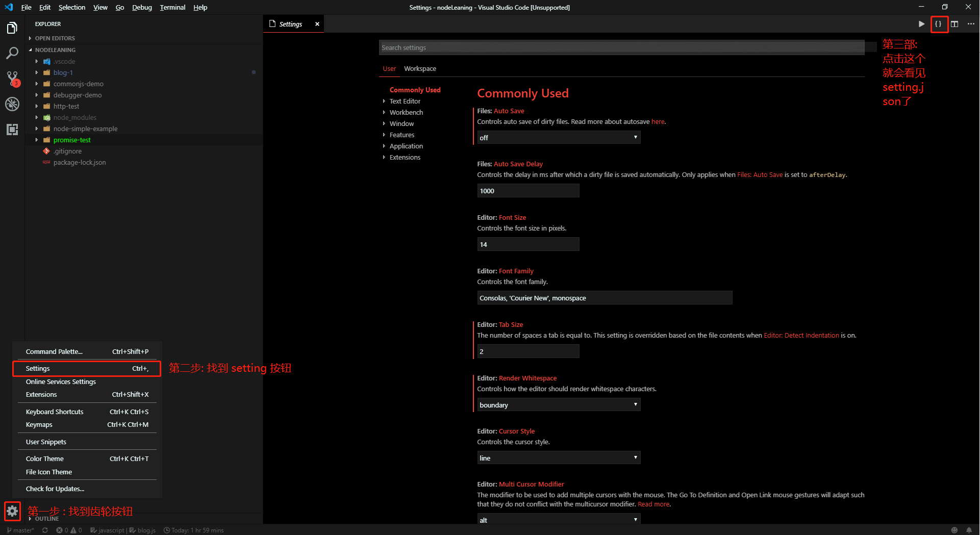This screenshot has height=535, width=980.
Task: Expand Window in settings tree
Action: pos(384,123)
